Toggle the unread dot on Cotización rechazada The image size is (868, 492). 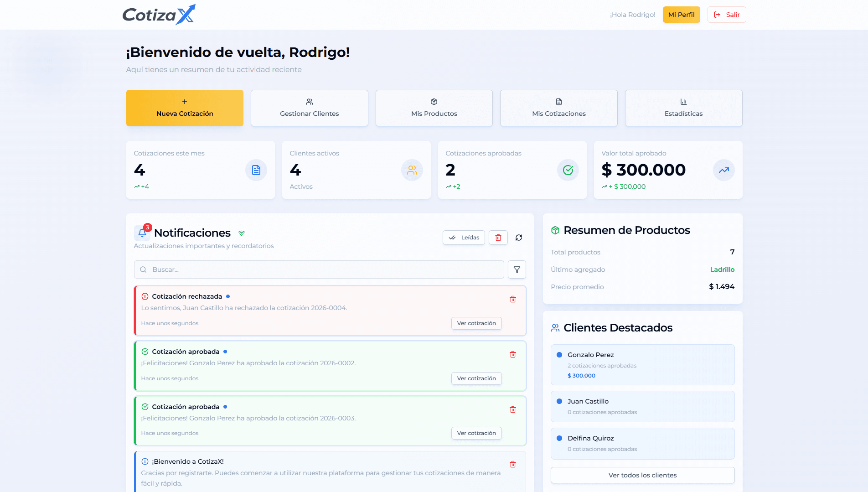(x=228, y=296)
